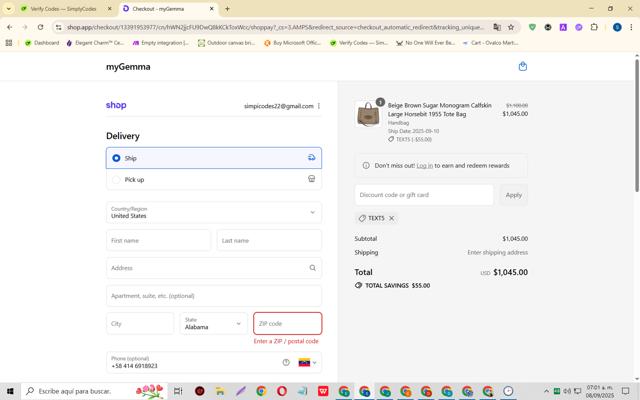This screenshot has width=640, height=400.
Task: Open WPS Office from the taskbar
Action: tap(323, 391)
